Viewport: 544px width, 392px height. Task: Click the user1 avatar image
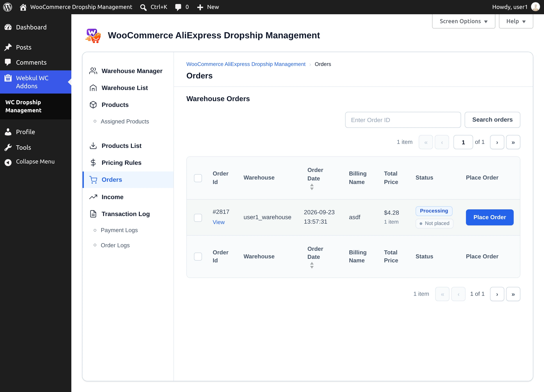click(x=535, y=7)
